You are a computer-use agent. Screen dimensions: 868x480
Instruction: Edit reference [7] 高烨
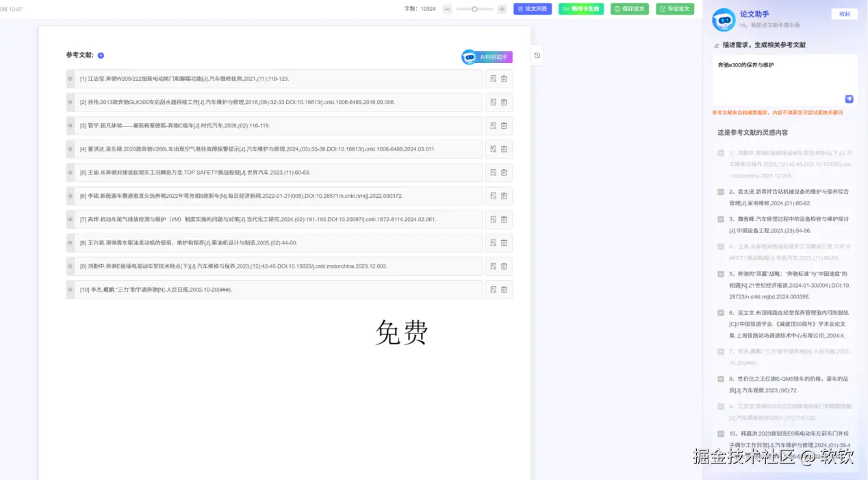pos(493,219)
